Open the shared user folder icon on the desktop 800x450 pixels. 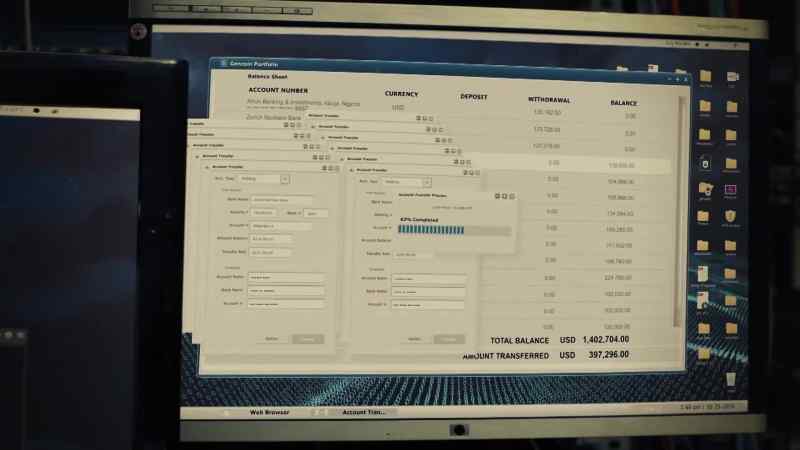coord(705,189)
